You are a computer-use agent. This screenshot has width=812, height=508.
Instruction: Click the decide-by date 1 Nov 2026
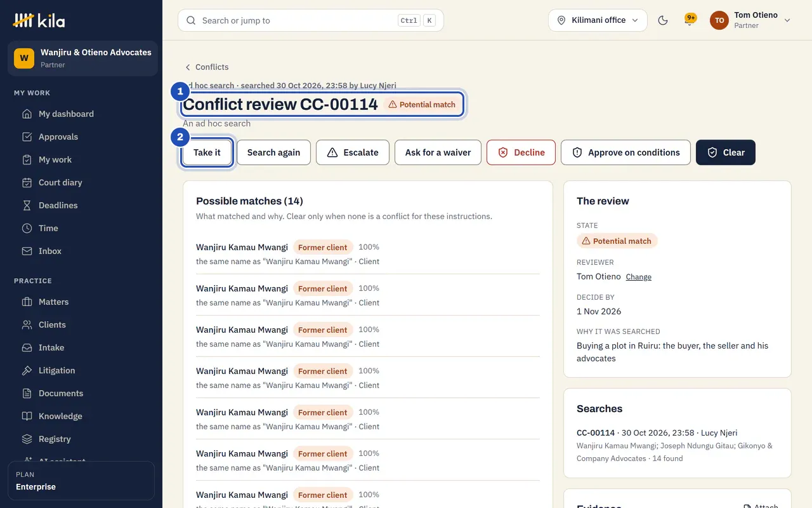pos(599,311)
